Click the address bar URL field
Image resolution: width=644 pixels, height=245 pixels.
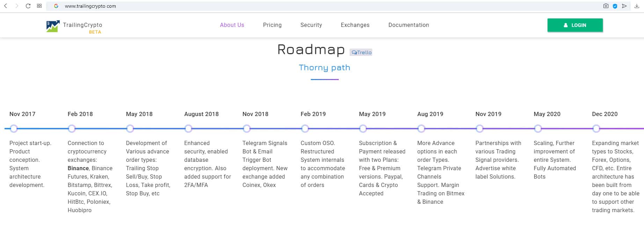pyautogui.click(x=244, y=6)
